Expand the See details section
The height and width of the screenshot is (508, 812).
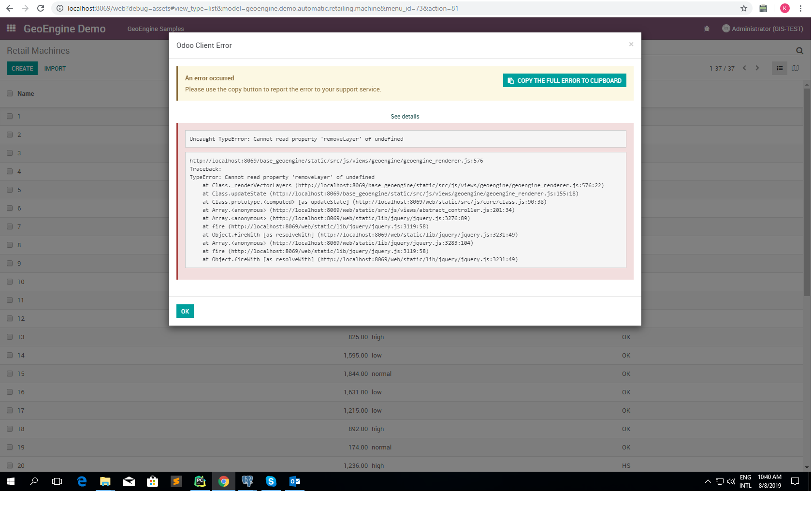pos(405,116)
